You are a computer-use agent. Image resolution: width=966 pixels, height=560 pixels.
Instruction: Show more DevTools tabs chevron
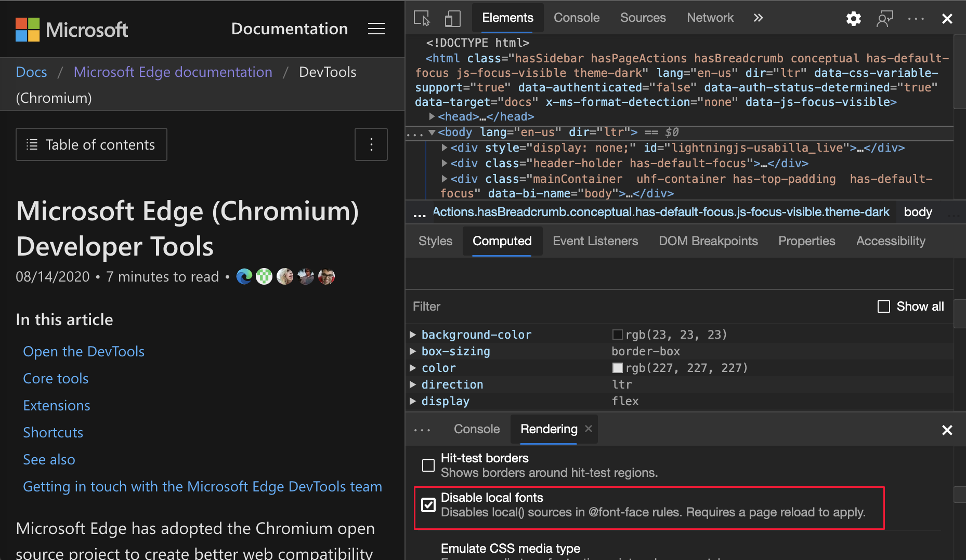758,18
